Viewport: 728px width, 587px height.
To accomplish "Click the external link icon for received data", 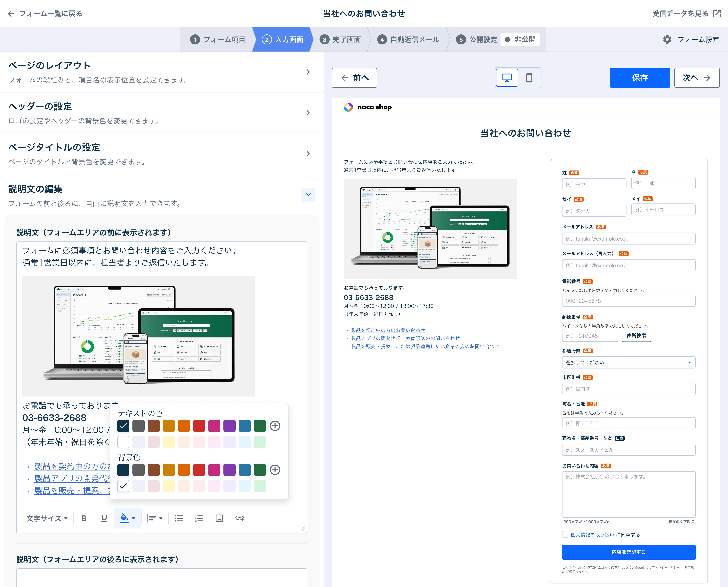I will [x=717, y=14].
